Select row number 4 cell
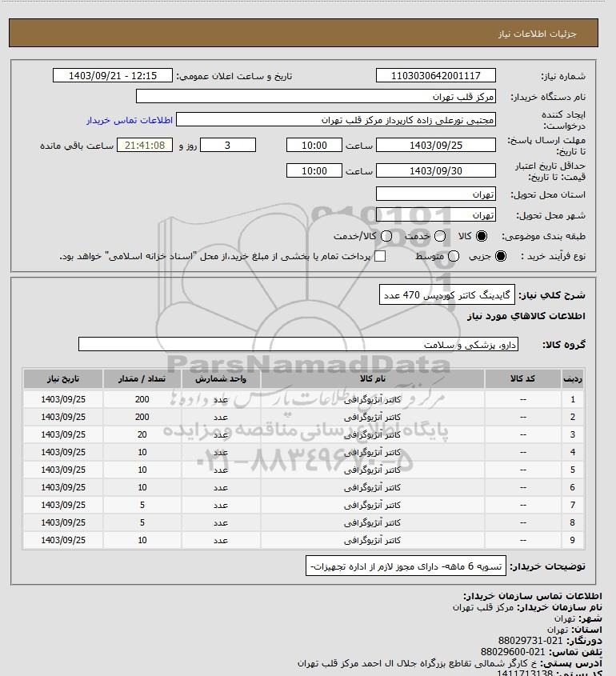 click(x=573, y=452)
